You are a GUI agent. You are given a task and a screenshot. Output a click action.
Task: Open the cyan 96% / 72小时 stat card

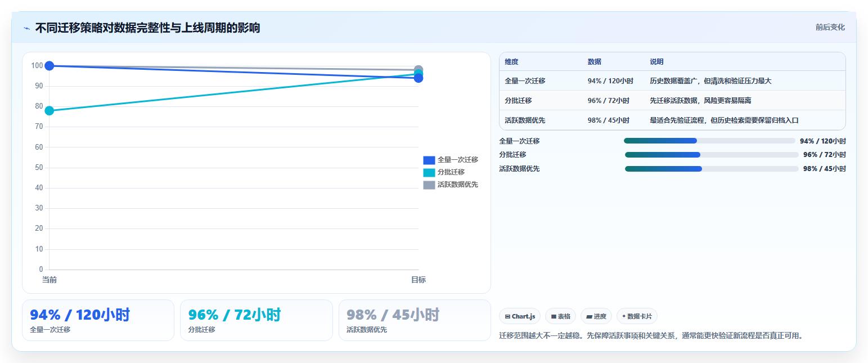point(257,320)
